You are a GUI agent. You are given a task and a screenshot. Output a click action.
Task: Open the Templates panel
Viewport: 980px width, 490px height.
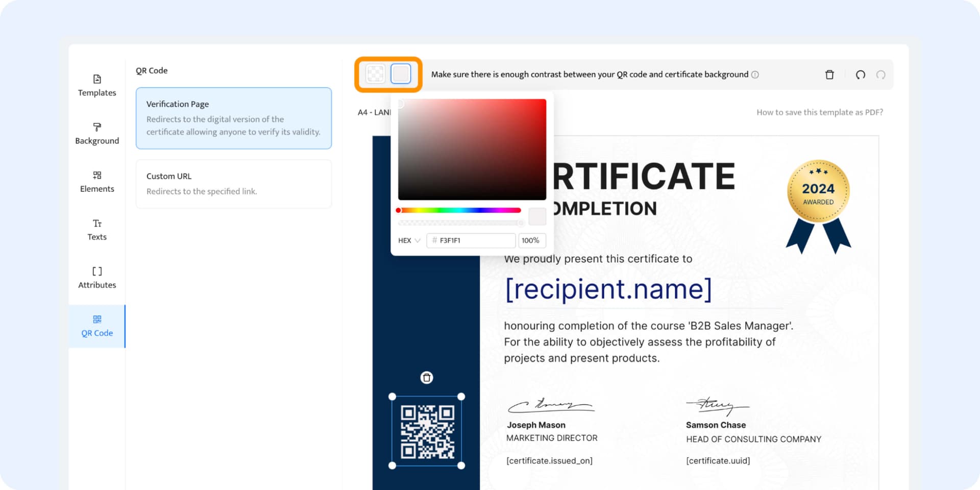tap(96, 85)
